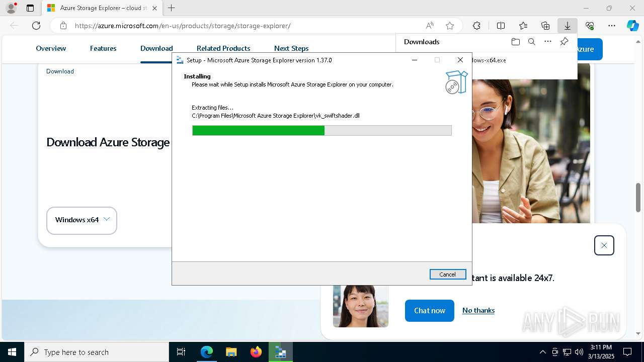Open the network tray icon
The width and height of the screenshot is (644, 362).
(567, 352)
